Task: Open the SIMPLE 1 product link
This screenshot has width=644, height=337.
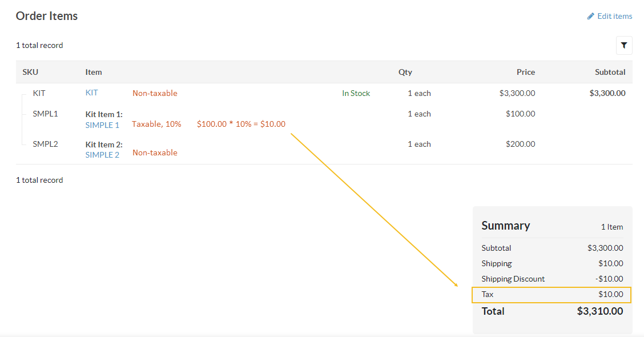Action: pos(102,125)
